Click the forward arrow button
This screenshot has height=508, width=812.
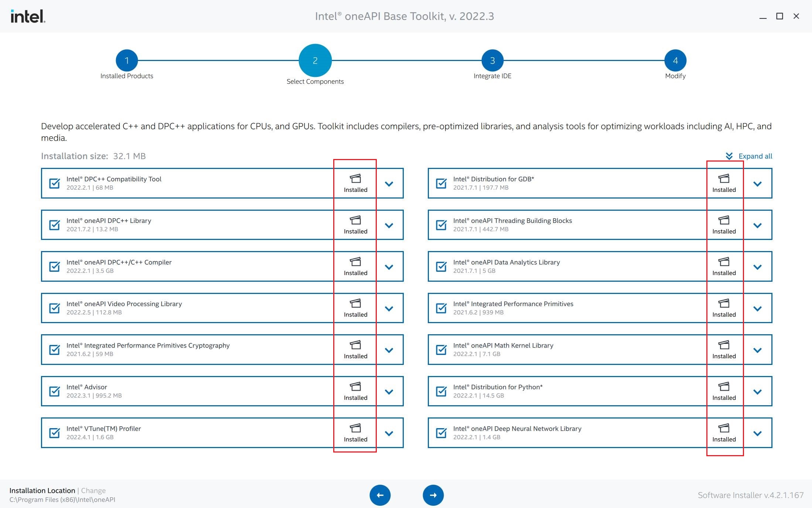point(433,495)
